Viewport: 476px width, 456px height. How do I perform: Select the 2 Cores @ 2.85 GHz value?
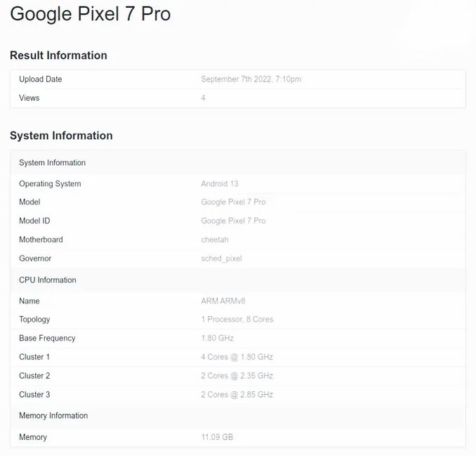237,395
